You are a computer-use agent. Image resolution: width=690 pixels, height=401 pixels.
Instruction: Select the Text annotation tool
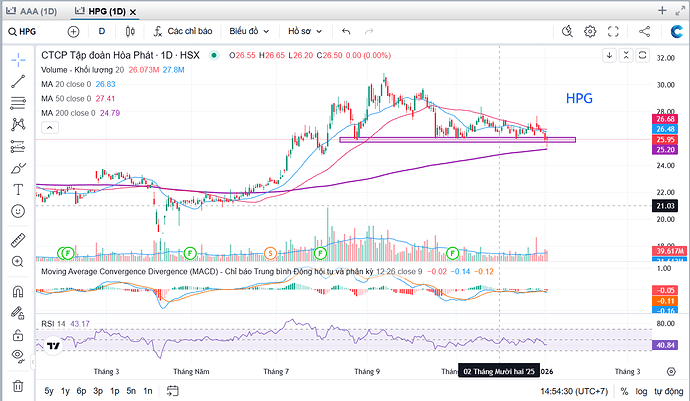(x=18, y=190)
